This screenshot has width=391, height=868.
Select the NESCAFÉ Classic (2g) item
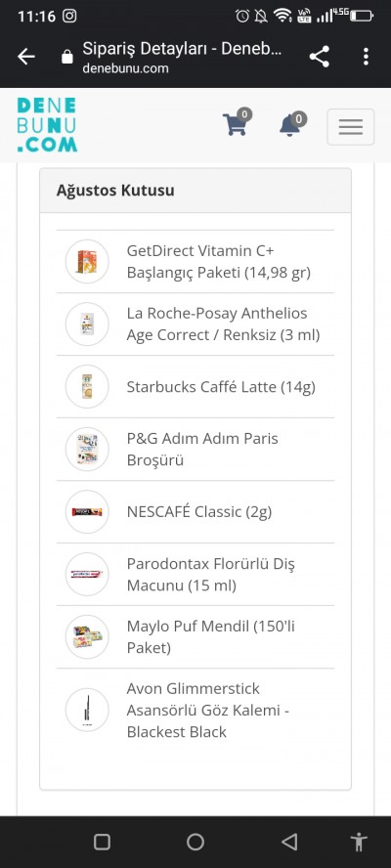[195, 512]
